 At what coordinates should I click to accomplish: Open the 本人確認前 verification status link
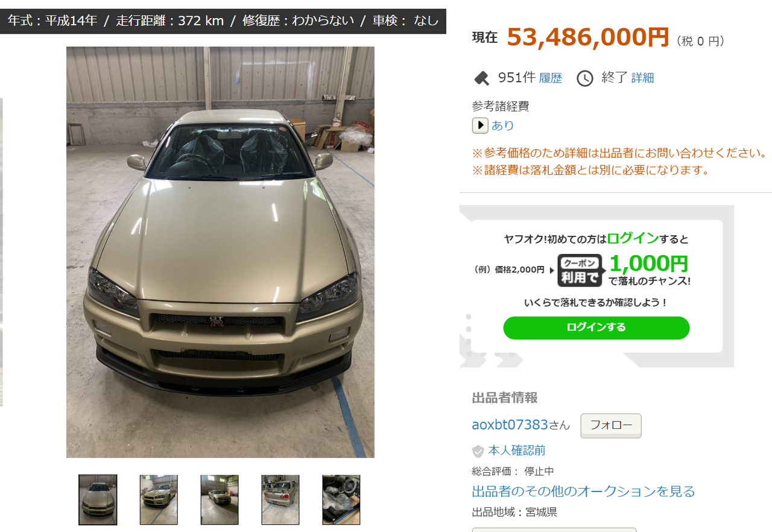[516, 451]
